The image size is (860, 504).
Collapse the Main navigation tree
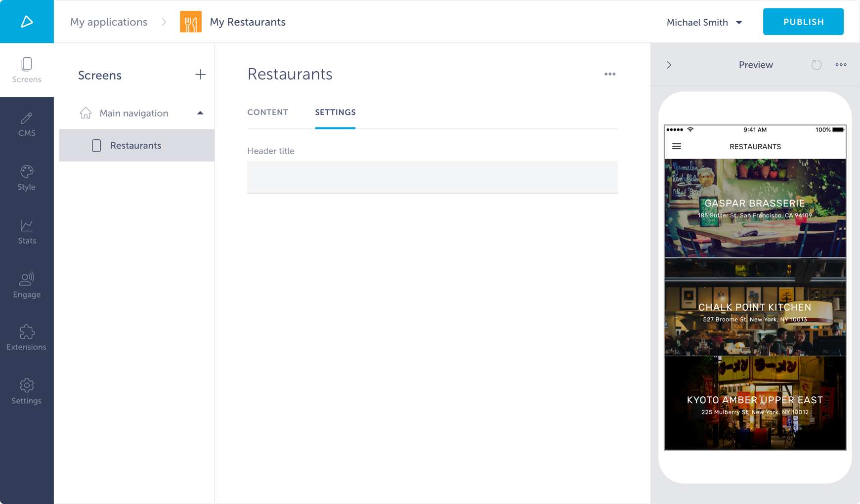[200, 113]
